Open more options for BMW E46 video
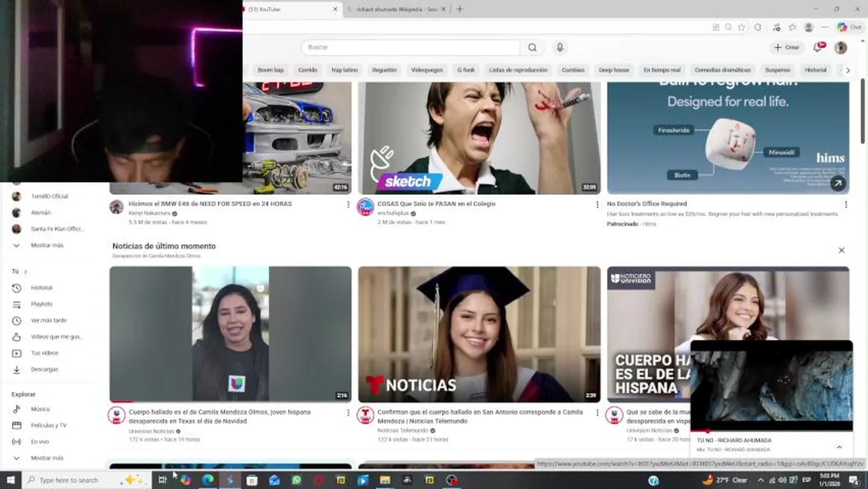 [x=348, y=204]
